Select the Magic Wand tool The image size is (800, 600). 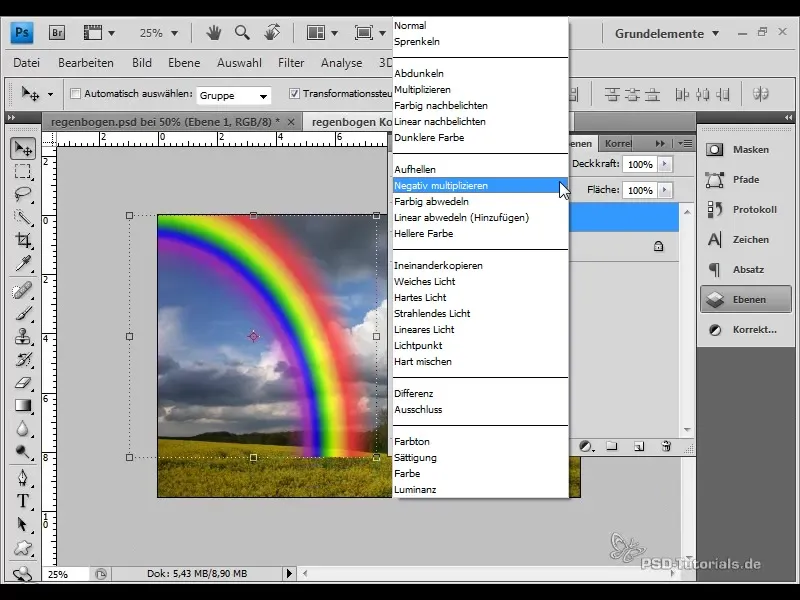tap(23, 217)
